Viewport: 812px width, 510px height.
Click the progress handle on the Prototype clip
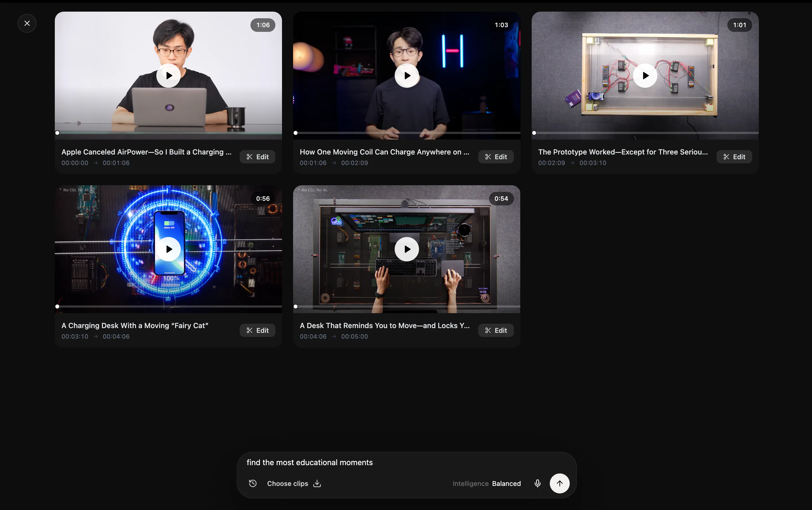[534, 133]
